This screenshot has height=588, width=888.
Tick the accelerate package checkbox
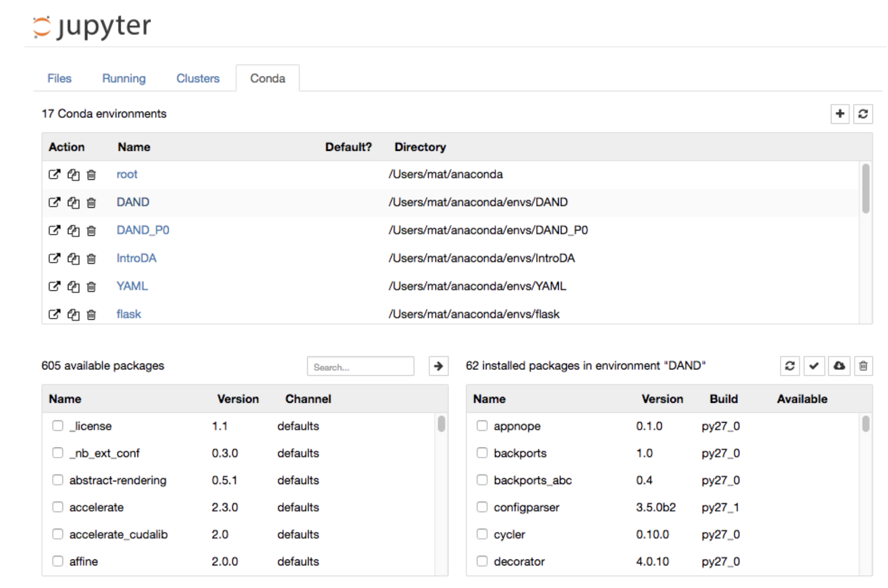tap(58, 507)
